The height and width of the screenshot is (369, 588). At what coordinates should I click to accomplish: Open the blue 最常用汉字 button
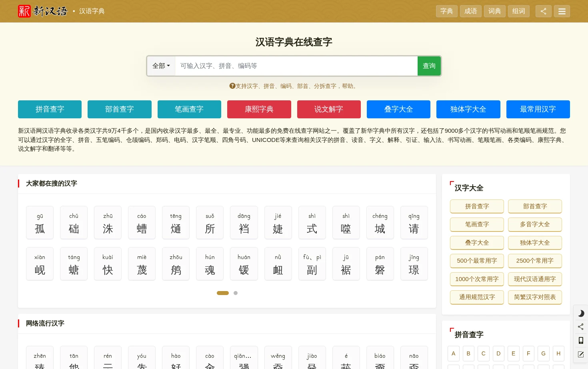click(x=538, y=109)
